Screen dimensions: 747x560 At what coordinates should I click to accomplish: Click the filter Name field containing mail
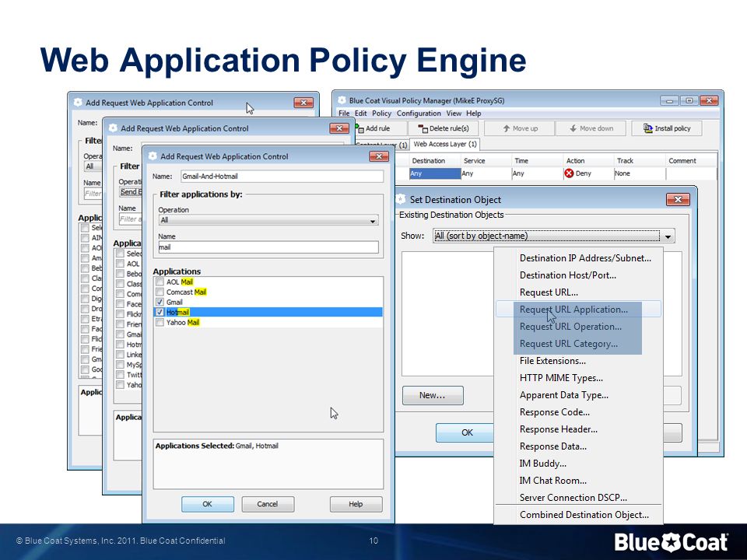[268, 247]
